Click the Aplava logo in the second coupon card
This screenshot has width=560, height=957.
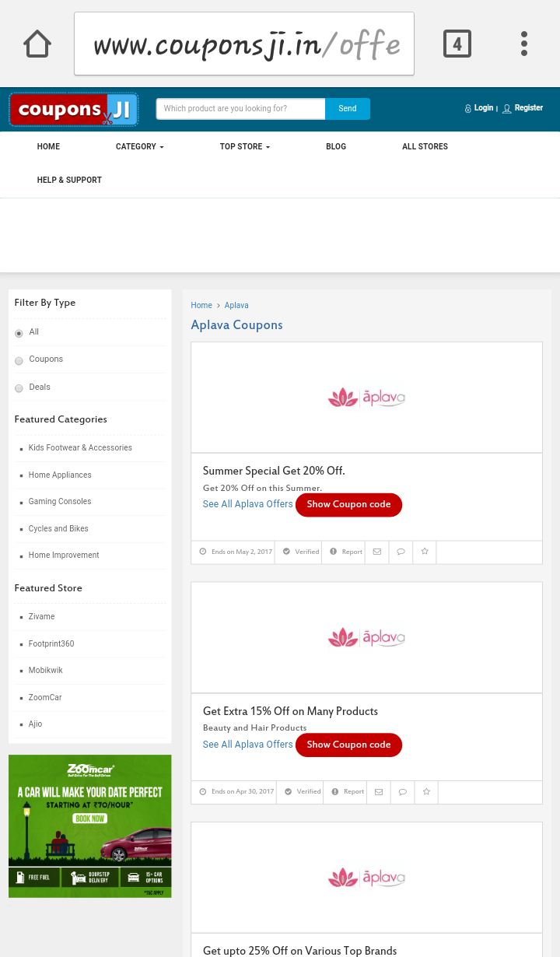(x=366, y=638)
